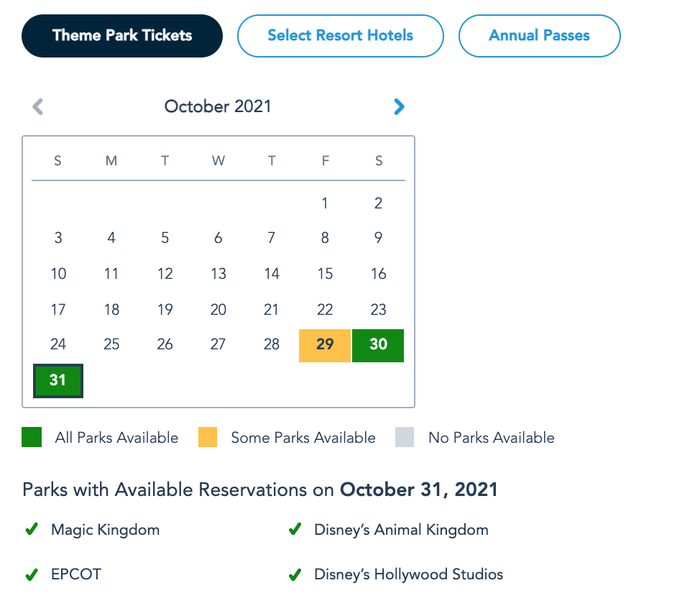This screenshot has height=611, width=700.
Task: Select the Theme Park Tickets tab
Action: tap(122, 36)
